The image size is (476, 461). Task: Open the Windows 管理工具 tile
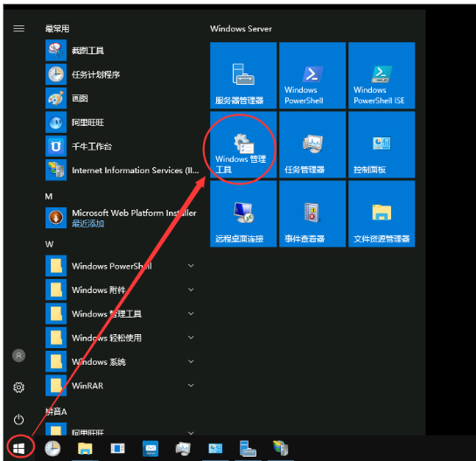point(243,144)
